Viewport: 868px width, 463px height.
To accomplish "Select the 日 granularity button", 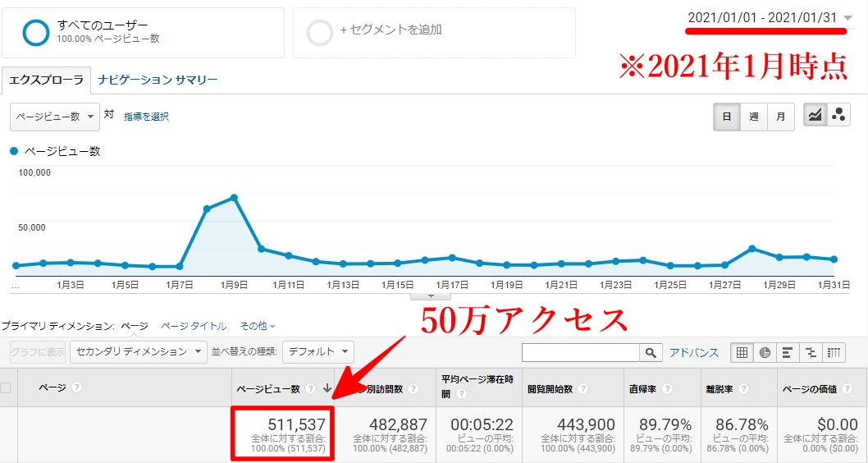I will (727, 117).
